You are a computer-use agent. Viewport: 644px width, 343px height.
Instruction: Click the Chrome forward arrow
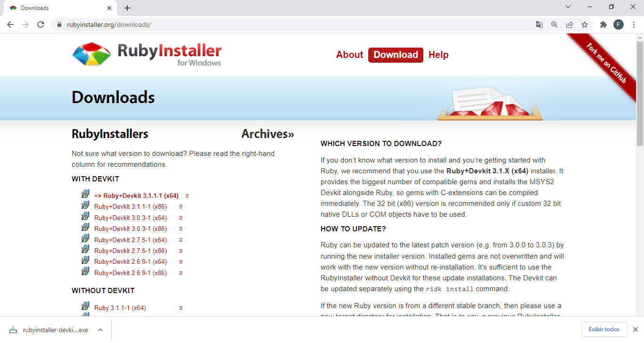[25, 24]
